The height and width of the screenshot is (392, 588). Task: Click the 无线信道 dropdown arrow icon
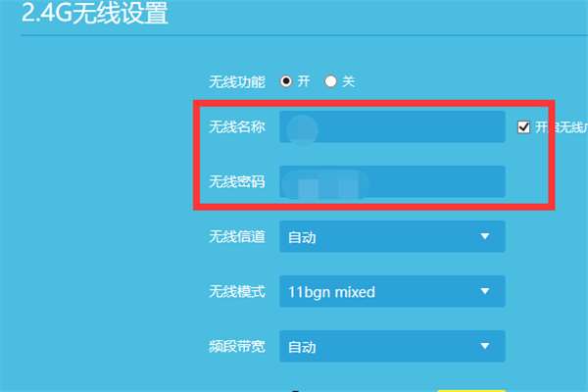(x=484, y=236)
